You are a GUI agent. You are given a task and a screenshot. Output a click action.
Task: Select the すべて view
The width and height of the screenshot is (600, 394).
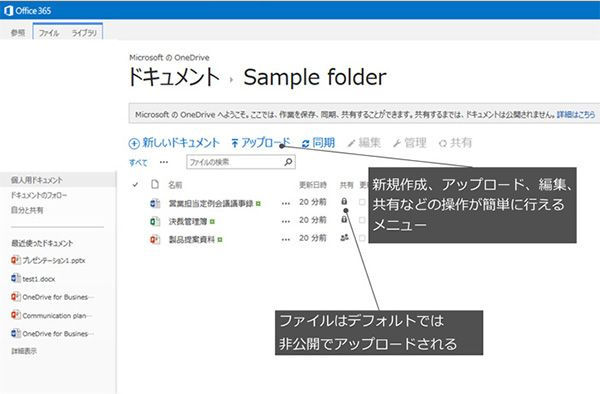(138, 163)
